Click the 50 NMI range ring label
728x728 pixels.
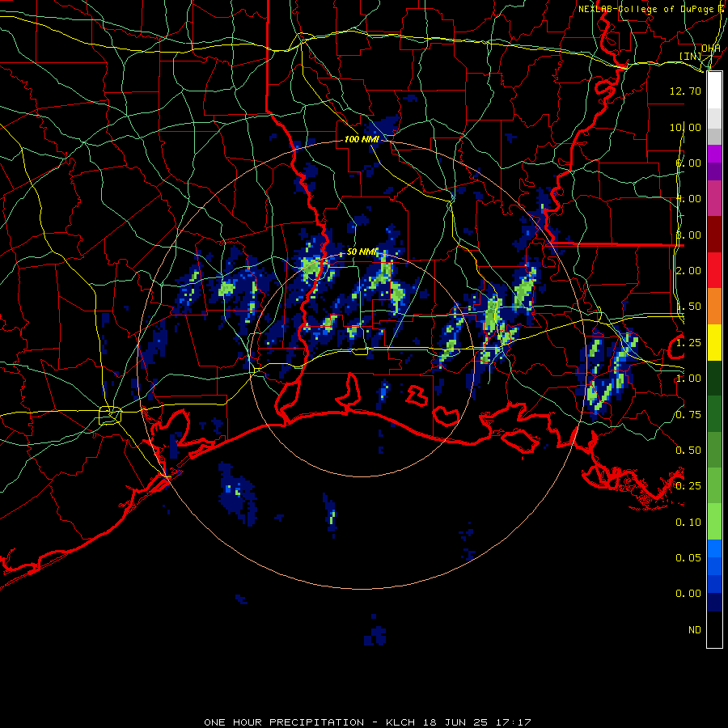pos(362,252)
